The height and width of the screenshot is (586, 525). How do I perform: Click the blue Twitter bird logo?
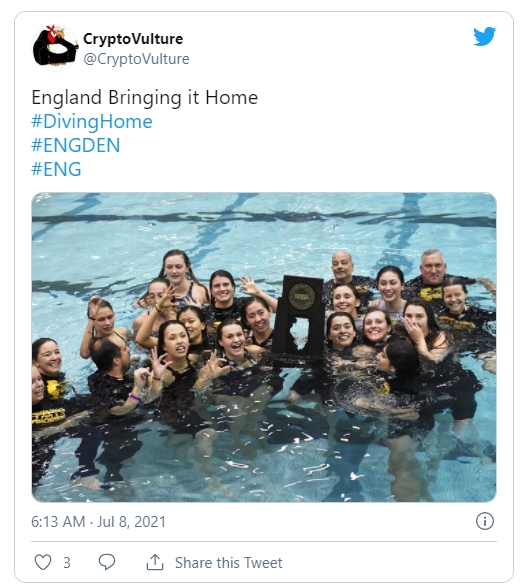pyautogui.click(x=484, y=36)
